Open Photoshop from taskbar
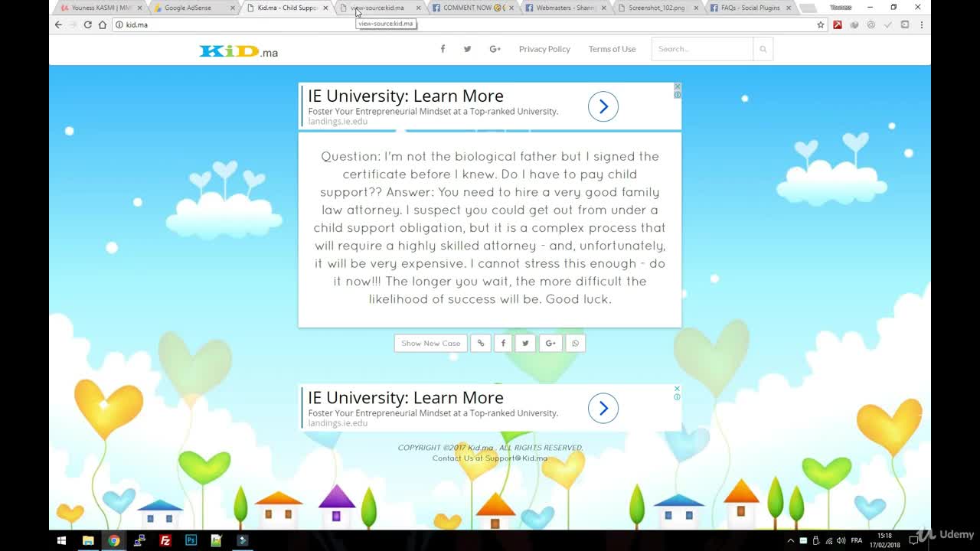 point(191,540)
